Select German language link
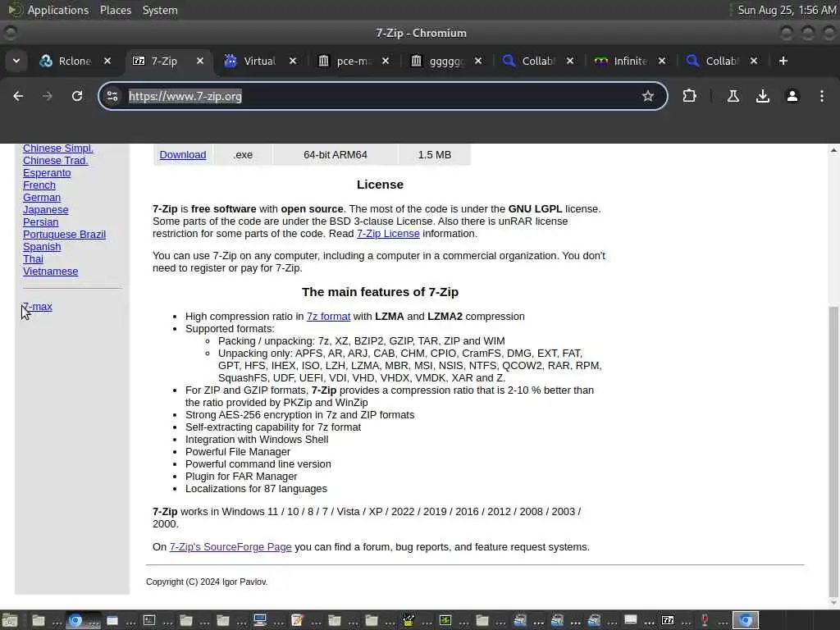The height and width of the screenshot is (630, 840). coord(42,198)
